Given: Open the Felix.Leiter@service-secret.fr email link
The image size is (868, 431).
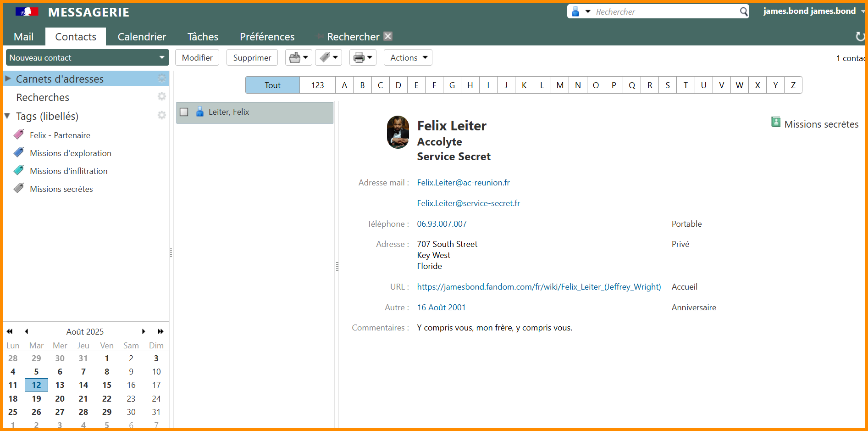Looking at the screenshot, I should tap(468, 203).
